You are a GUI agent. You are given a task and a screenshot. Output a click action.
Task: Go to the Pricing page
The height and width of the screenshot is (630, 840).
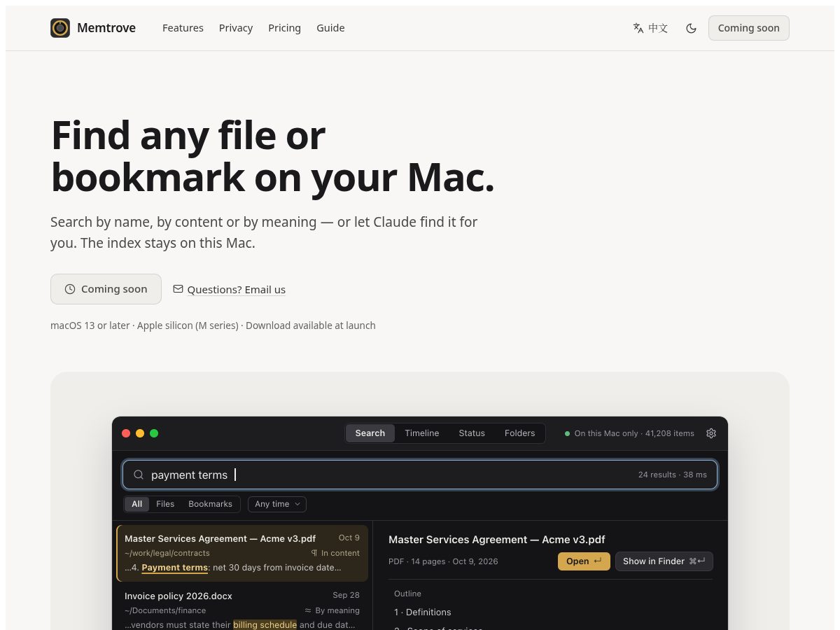click(284, 28)
